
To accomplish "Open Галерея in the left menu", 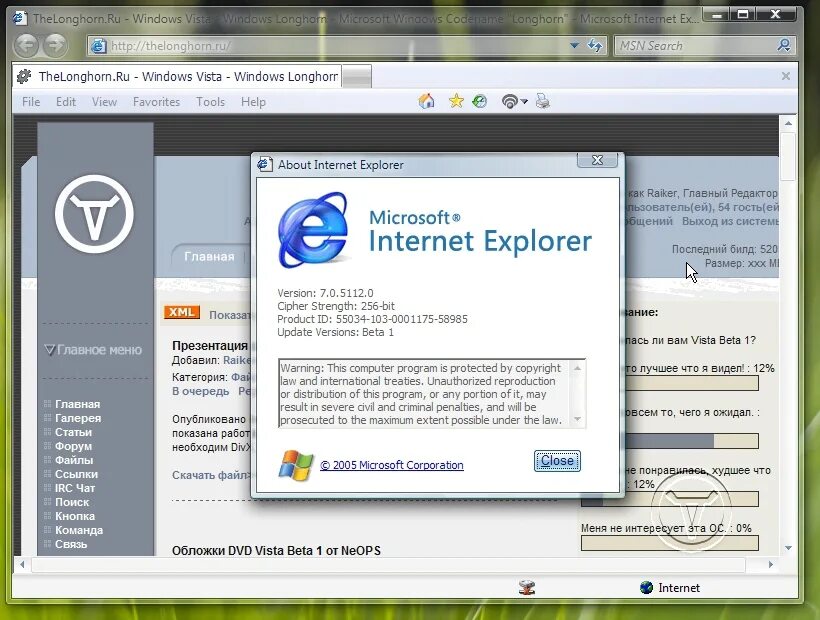I will 78,418.
